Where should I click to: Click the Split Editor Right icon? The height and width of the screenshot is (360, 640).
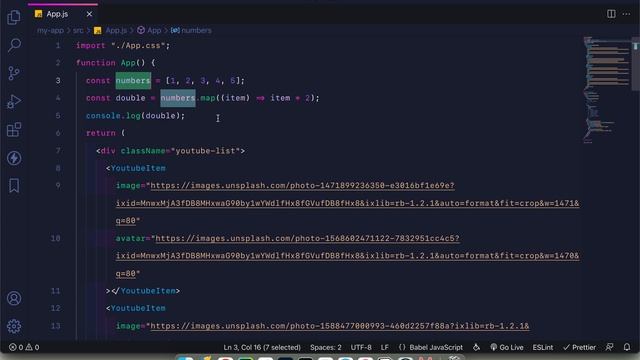[611, 14]
